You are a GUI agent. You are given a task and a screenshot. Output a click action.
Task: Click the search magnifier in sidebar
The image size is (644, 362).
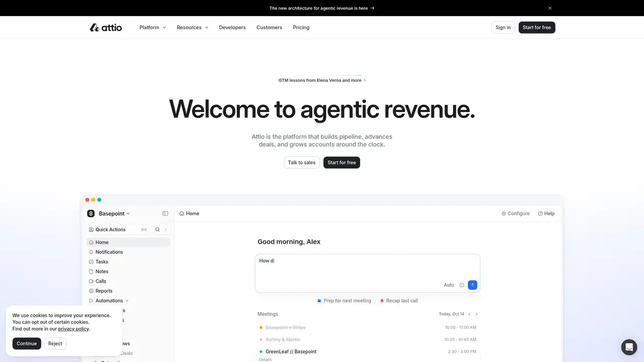click(157, 230)
